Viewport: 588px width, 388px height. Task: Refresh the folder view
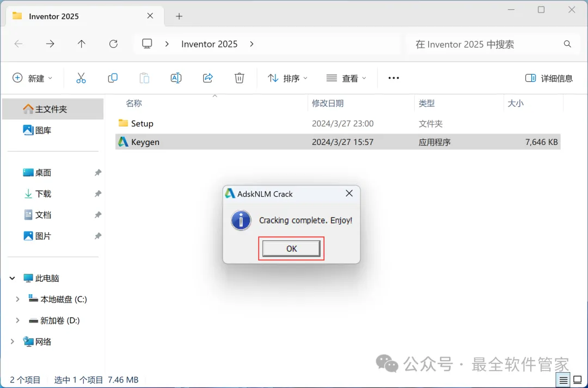pos(113,44)
